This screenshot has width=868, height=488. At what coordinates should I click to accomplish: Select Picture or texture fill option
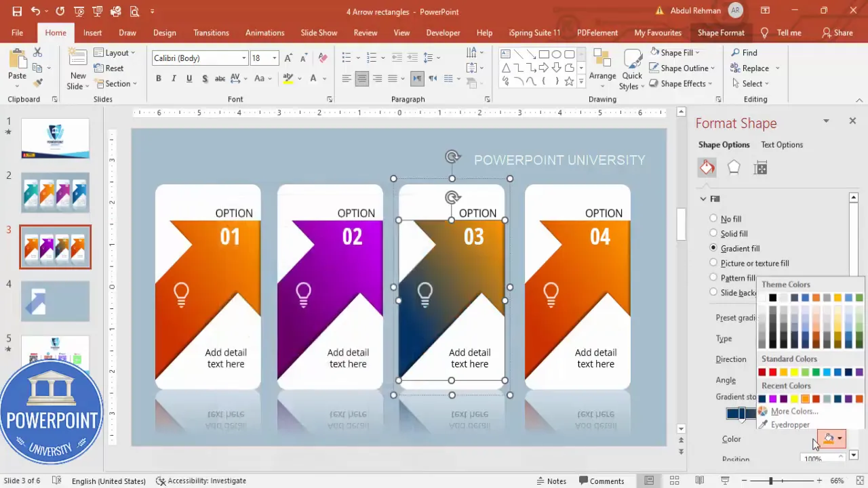tap(713, 262)
